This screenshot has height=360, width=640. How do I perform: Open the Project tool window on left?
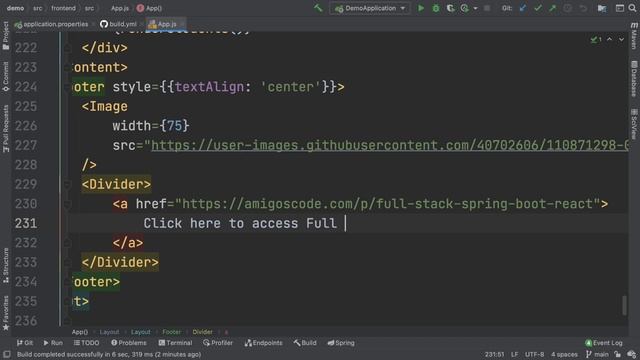(x=6, y=36)
